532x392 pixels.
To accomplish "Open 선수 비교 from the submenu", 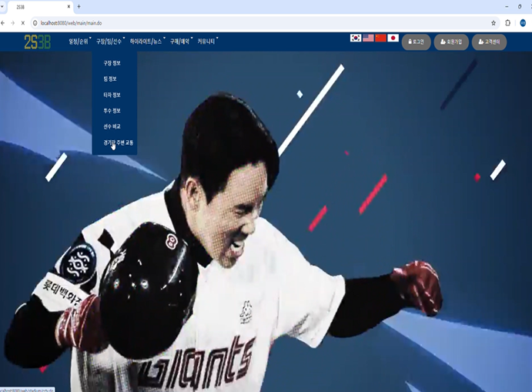I will pos(112,126).
